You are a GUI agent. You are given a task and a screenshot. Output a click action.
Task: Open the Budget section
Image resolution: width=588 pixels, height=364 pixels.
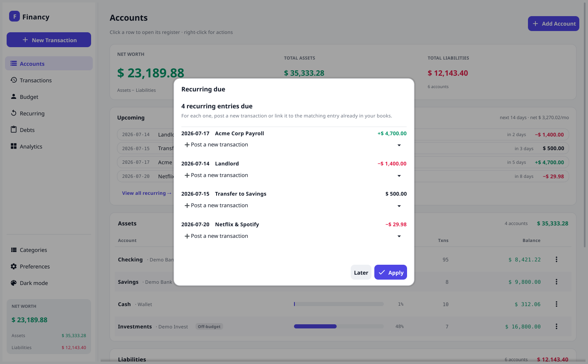pos(49,97)
